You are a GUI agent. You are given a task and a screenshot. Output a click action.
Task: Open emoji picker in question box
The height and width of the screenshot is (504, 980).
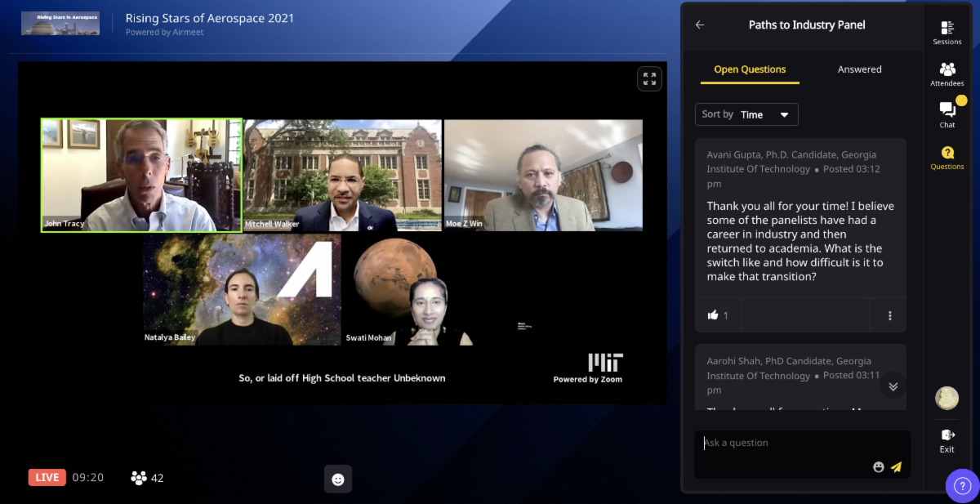[x=879, y=467]
